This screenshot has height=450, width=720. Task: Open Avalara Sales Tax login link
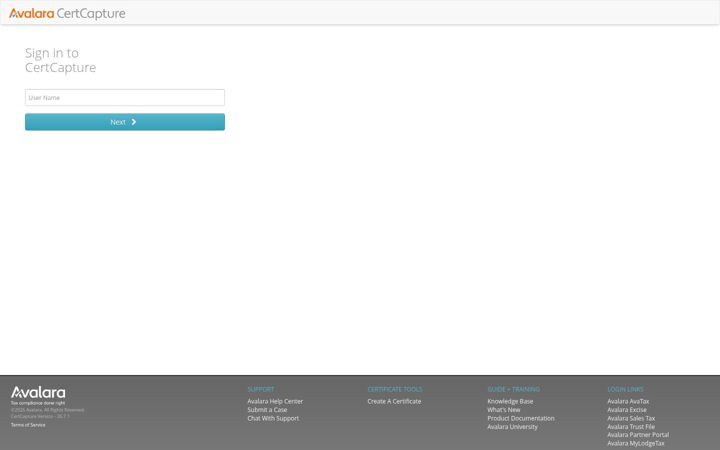pos(631,418)
